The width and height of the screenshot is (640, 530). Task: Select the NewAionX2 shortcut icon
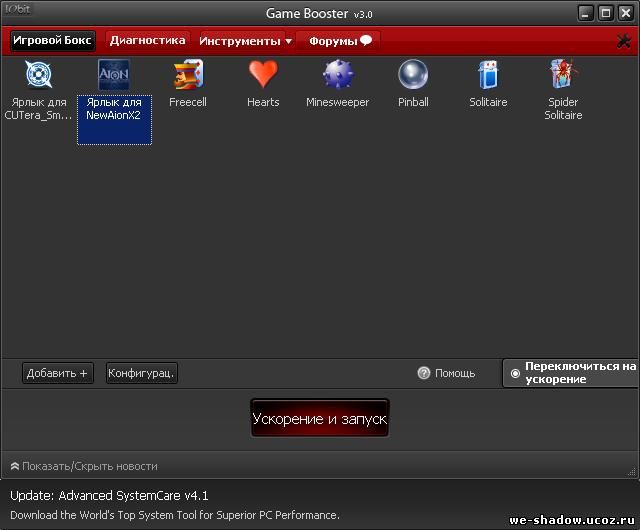pos(114,74)
